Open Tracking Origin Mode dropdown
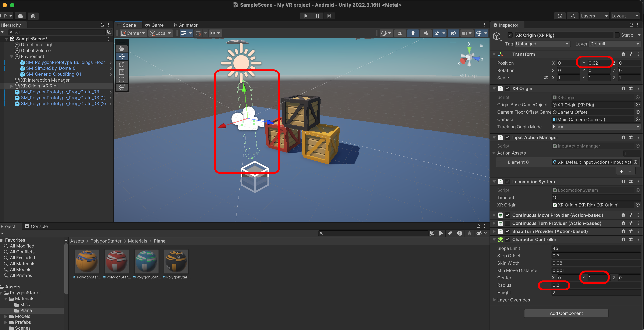 click(595, 127)
